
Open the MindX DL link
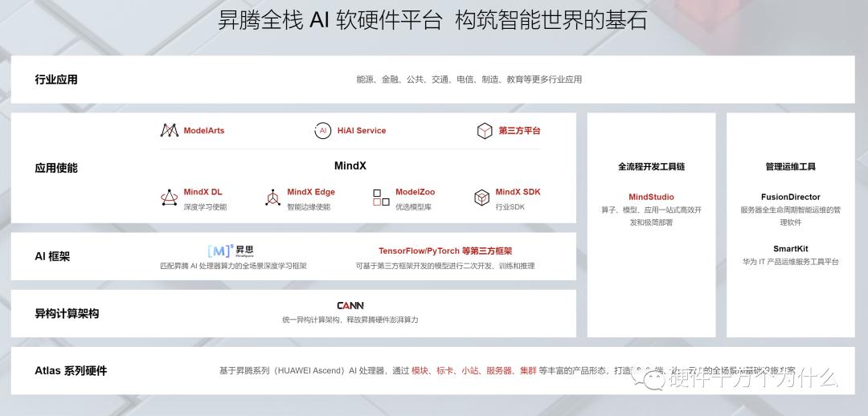click(x=203, y=192)
